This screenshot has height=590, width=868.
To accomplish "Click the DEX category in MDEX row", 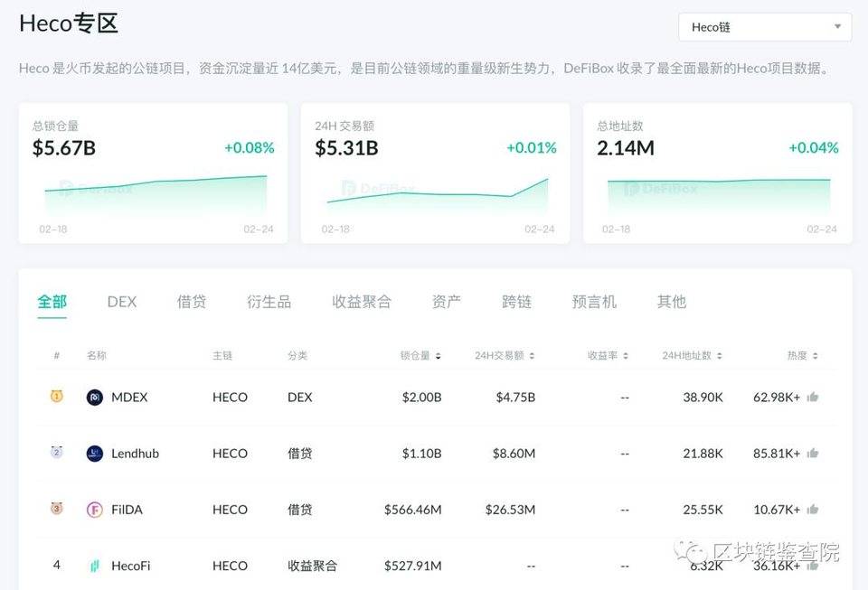I will pyautogui.click(x=300, y=398).
